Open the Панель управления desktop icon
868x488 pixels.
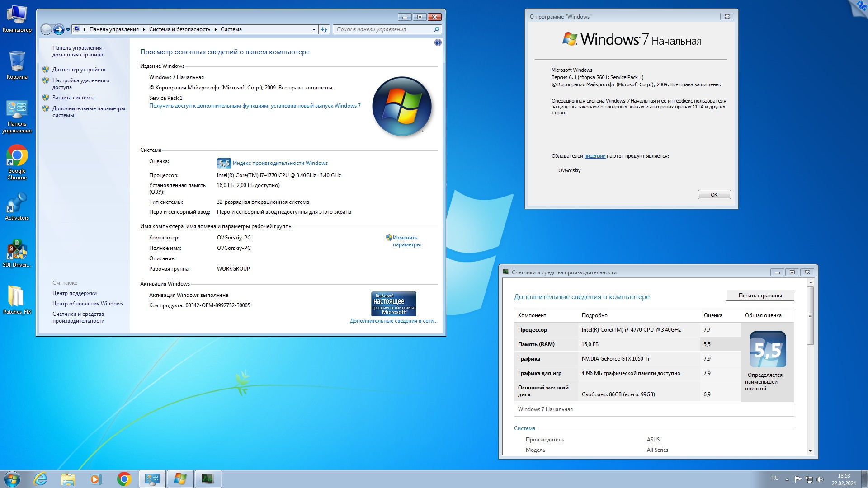17,117
